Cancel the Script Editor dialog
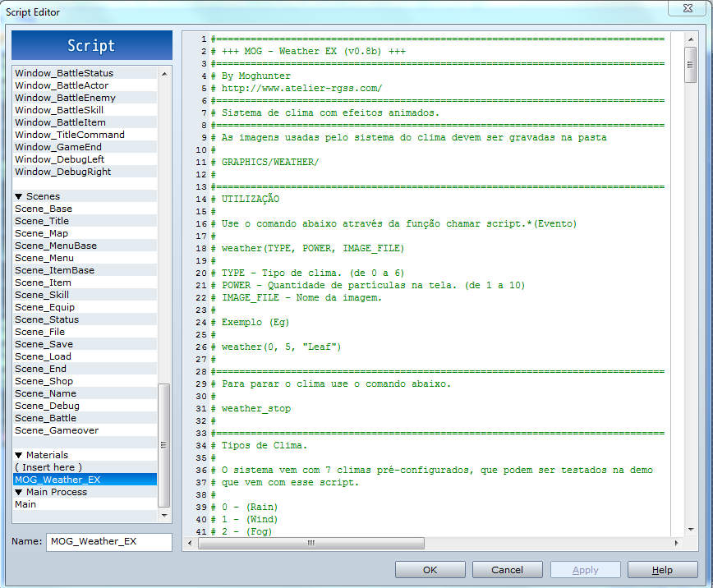Viewport: 713px width, 588px height. [x=507, y=569]
